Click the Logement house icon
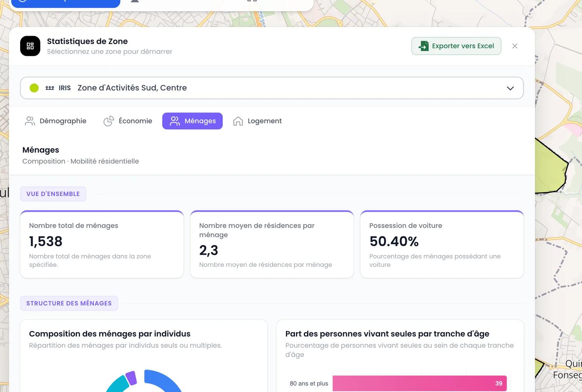 point(238,121)
